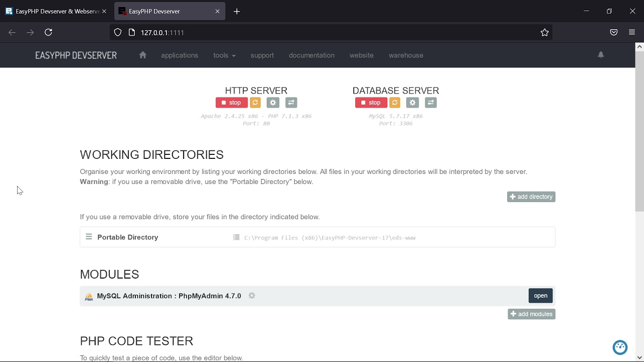The height and width of the screenshot is (362, 644).
Task: Change HTTP server version with the swap icon
Action: coord(292,103)
